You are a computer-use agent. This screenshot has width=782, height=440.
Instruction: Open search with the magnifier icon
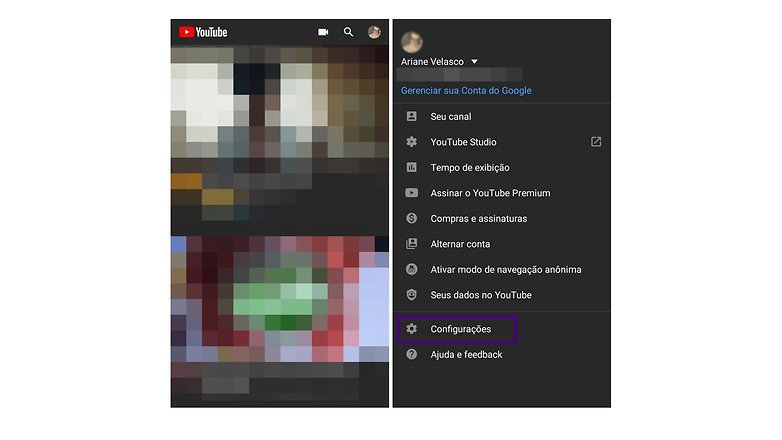[x=348, y=32]
